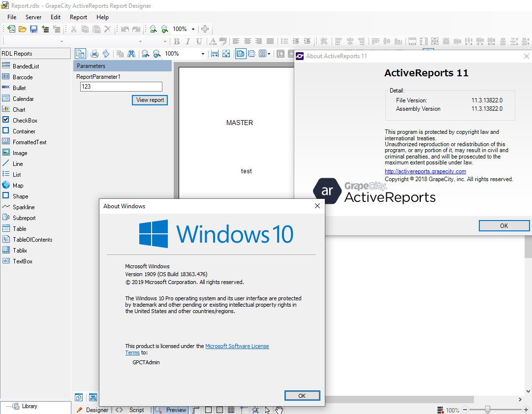532x414 pixels.
Task: Open the File menu
Action: (x=12, y=17)
